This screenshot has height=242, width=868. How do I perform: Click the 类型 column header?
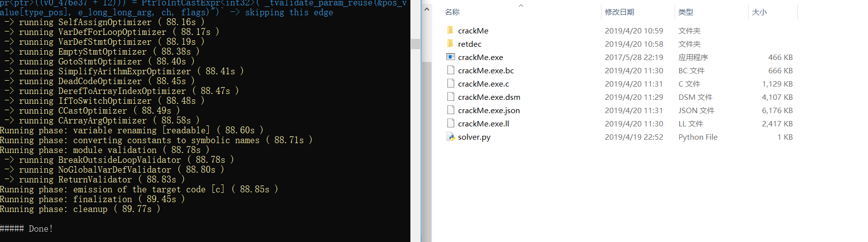(x=686, y=12)
